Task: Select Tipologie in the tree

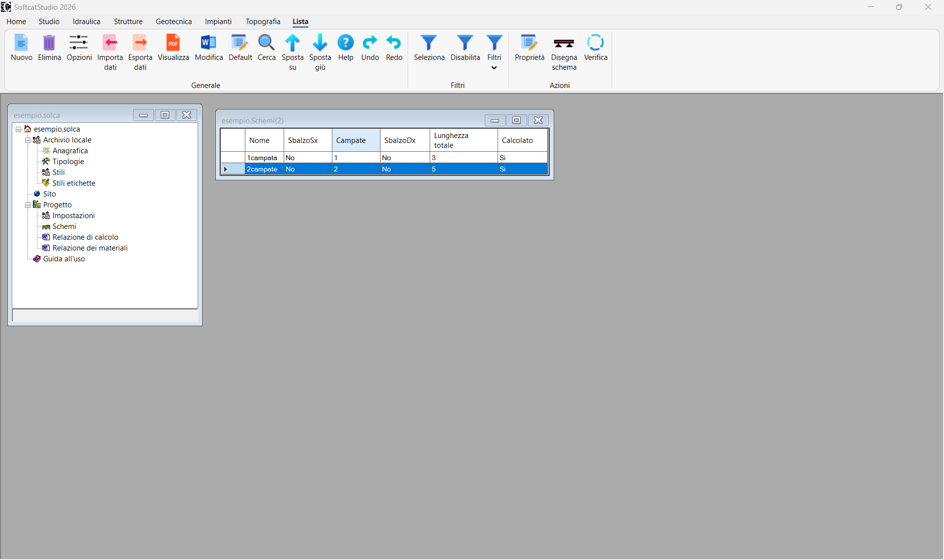Action: coord(68,162)
